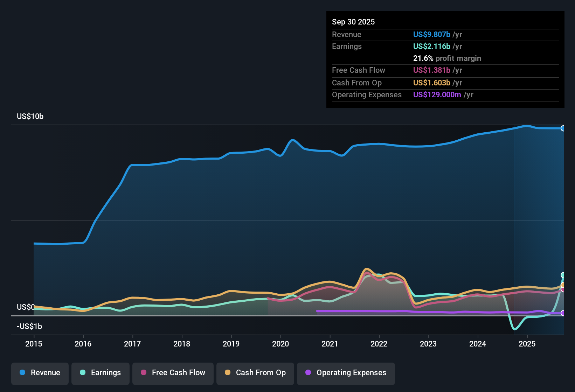Image resolution: width=575 pixels, height=392 pixels.
Task: Click the 2022 x-axis label
Action: click(379, 344)
